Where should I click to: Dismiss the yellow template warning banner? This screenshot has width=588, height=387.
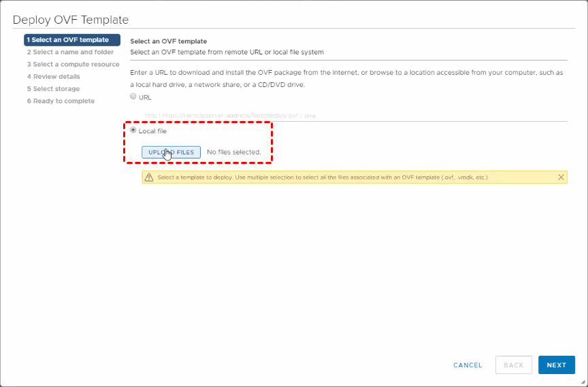coord(561,178)
